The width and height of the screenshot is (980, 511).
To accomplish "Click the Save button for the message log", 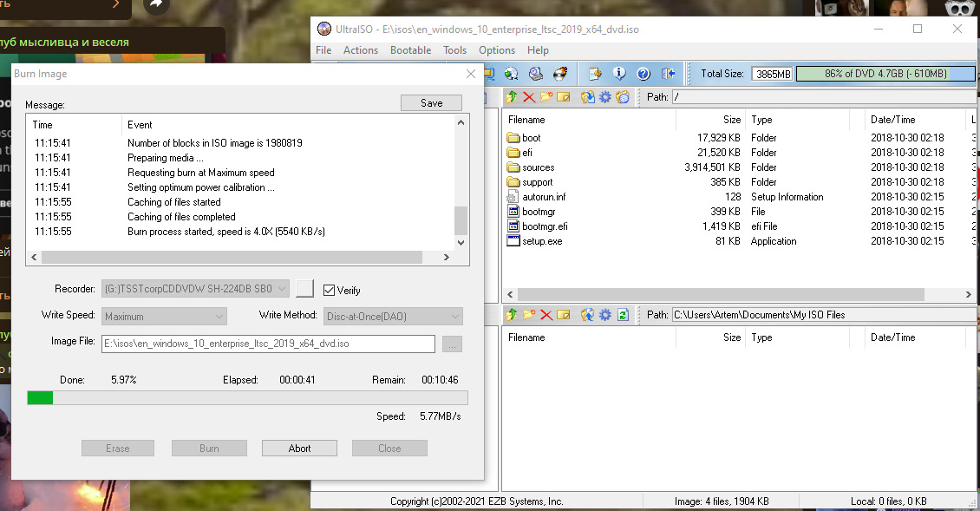I will 431,103.
